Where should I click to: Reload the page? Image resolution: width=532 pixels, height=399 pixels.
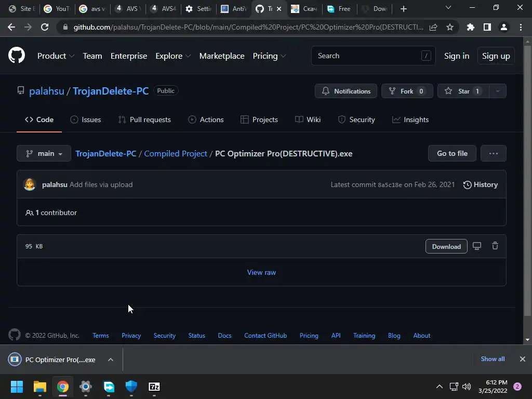(x=45, y=27)
